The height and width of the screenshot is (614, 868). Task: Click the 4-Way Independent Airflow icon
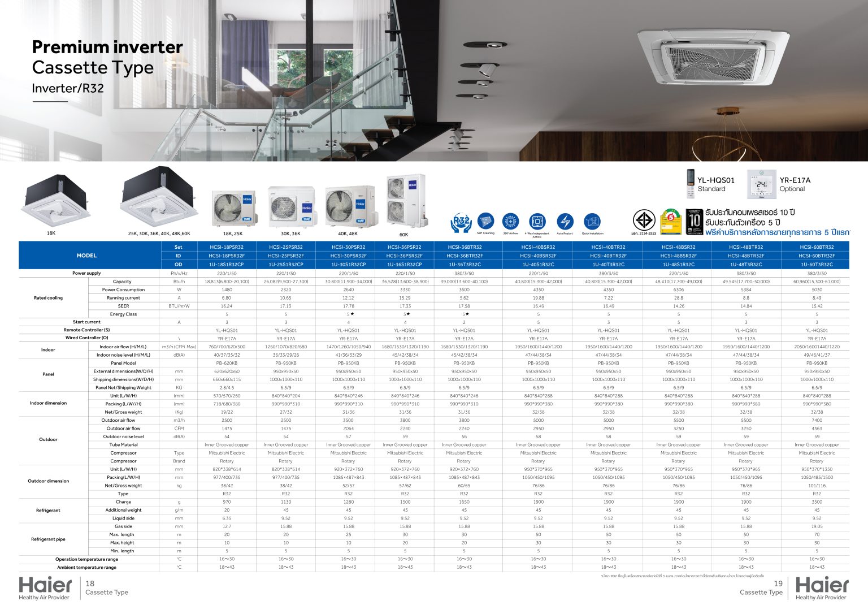(537, 220)
